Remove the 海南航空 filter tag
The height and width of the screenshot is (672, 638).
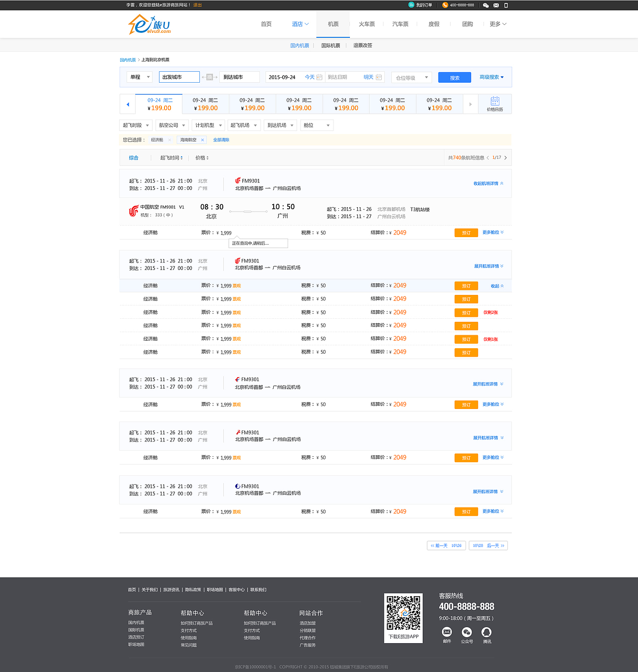click(x=202, y=140)
